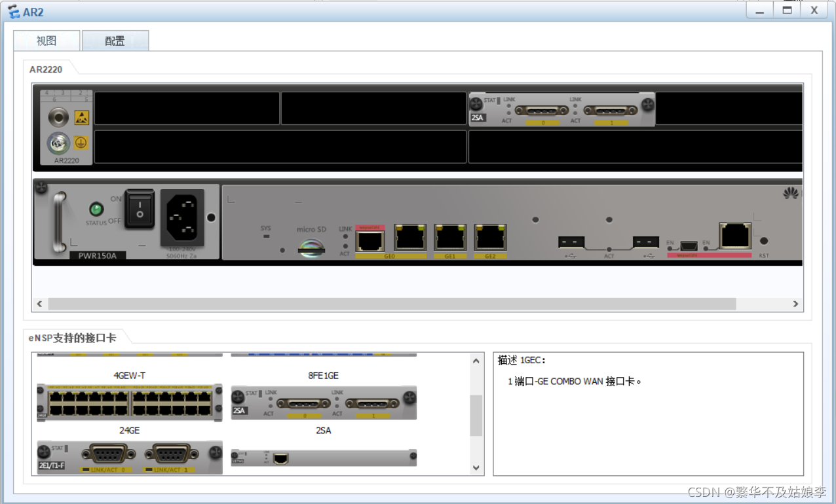Click the 24GE card label
Screen dimensions: 836x504
pos(130,431)
